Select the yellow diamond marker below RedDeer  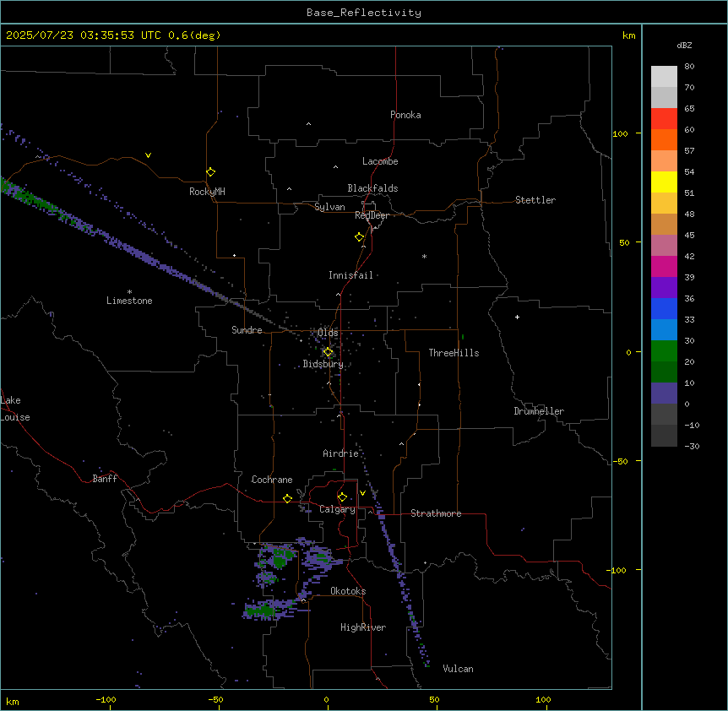click(360, 237)
